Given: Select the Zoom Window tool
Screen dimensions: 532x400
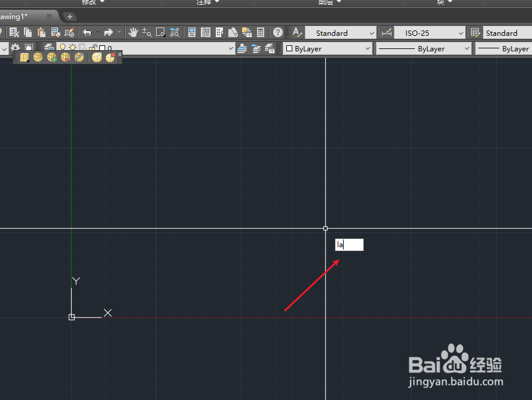Looking at the screenshot, I should click(x=160, y=33).
